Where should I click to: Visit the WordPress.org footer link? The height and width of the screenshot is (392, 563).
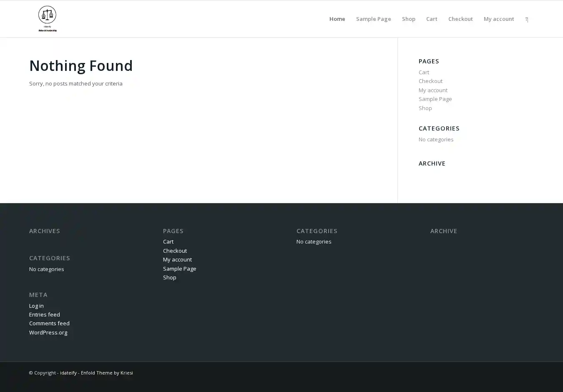pyautogui.click(x=48, y=332)
